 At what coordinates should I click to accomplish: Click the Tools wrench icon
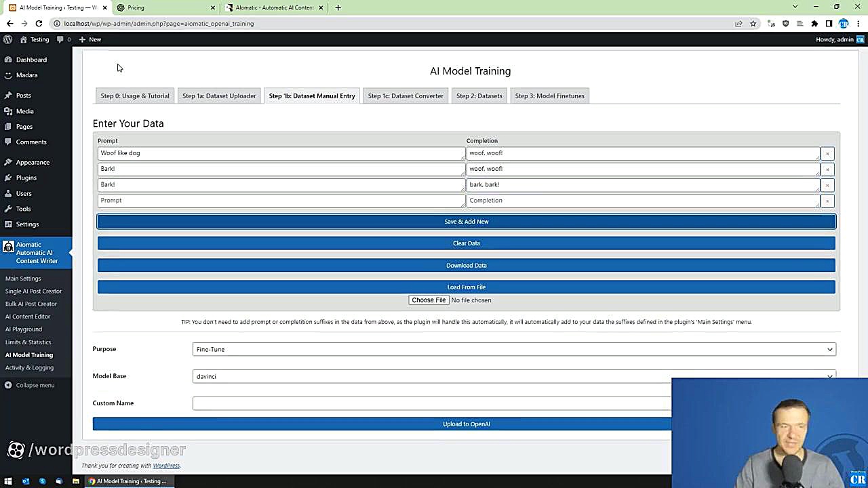coord(8,209)
